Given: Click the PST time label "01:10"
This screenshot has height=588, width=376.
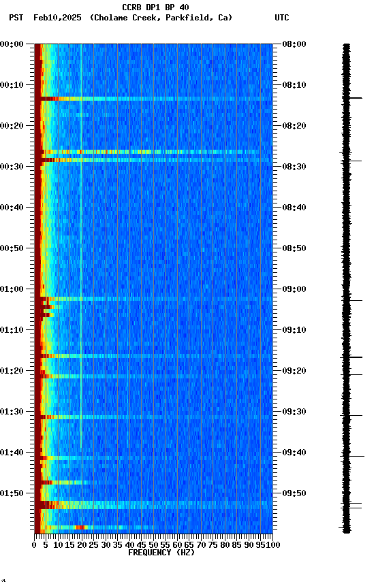Looking at the screenshot, I should coord(12,330).
